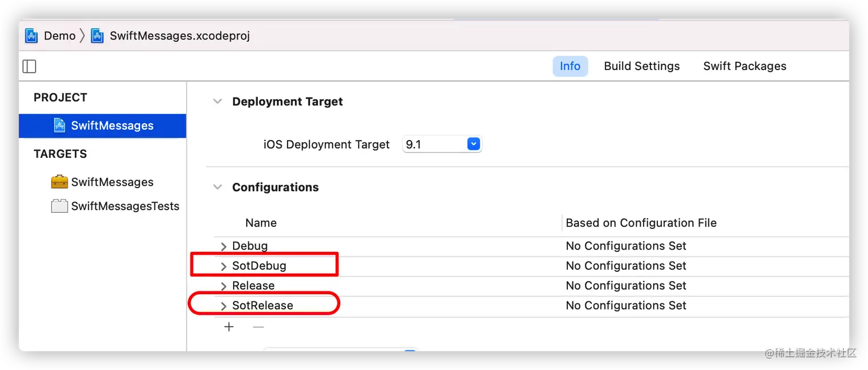Collapse the Deployment Target section

click(x=218, y=102)
